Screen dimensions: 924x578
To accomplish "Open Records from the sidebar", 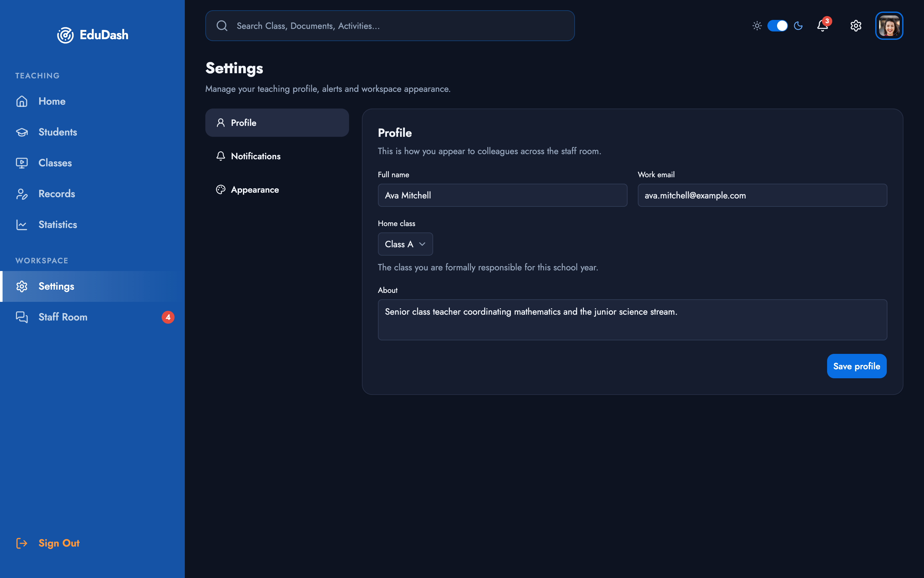I will click(x=92, y=194).
